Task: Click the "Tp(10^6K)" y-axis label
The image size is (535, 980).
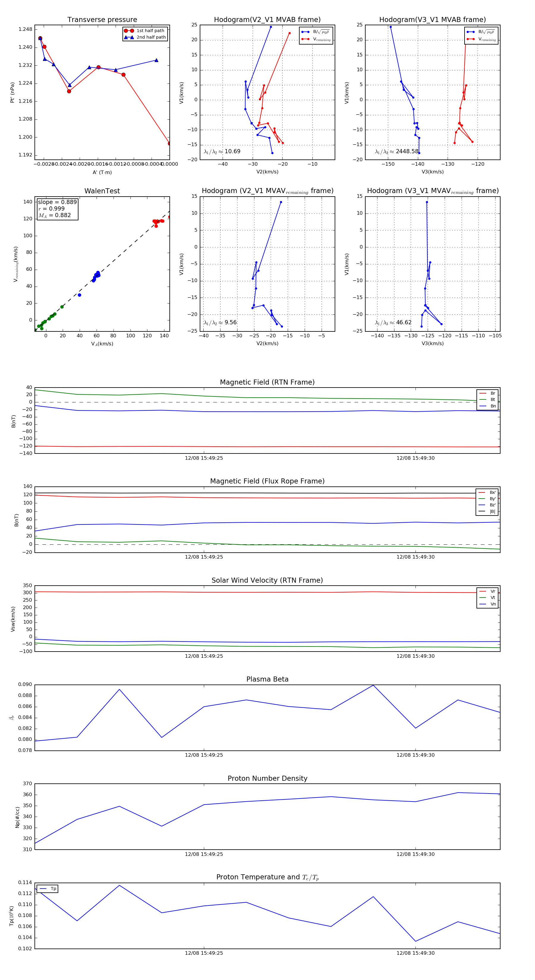Action: tap(11, 916)
